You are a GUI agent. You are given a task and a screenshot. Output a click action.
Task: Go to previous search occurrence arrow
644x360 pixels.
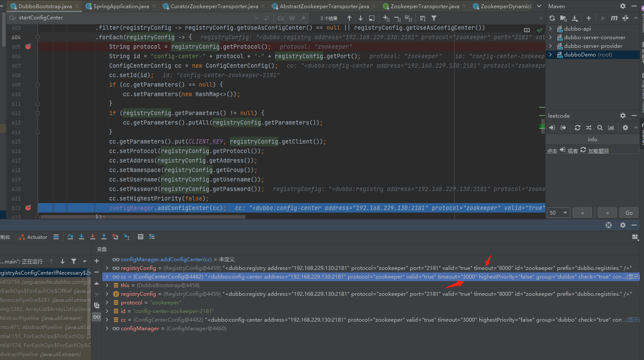[x=349, y=18]
